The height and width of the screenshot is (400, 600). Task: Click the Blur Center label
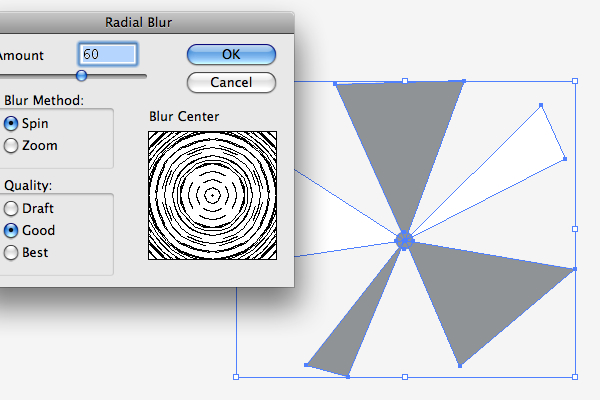pyautogui.click(x=184, y=116)
